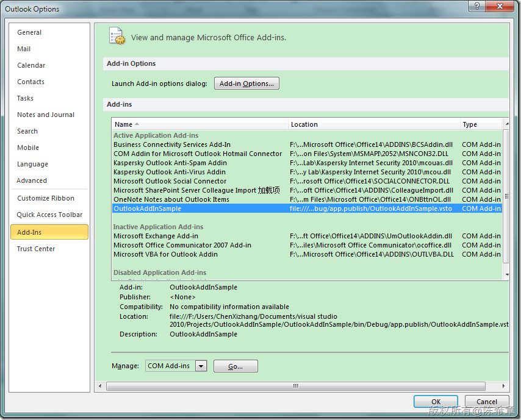Click the ONBttnOL.dll location cell
The height and width of the screenshot is (420, 521).
coord(370,199)
